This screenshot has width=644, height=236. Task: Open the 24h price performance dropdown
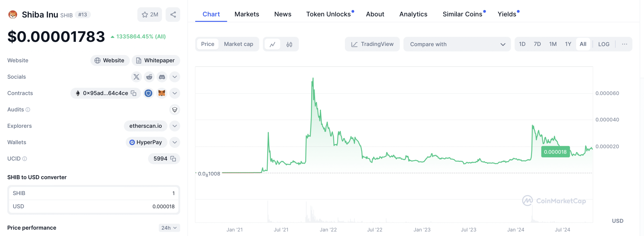169,228
